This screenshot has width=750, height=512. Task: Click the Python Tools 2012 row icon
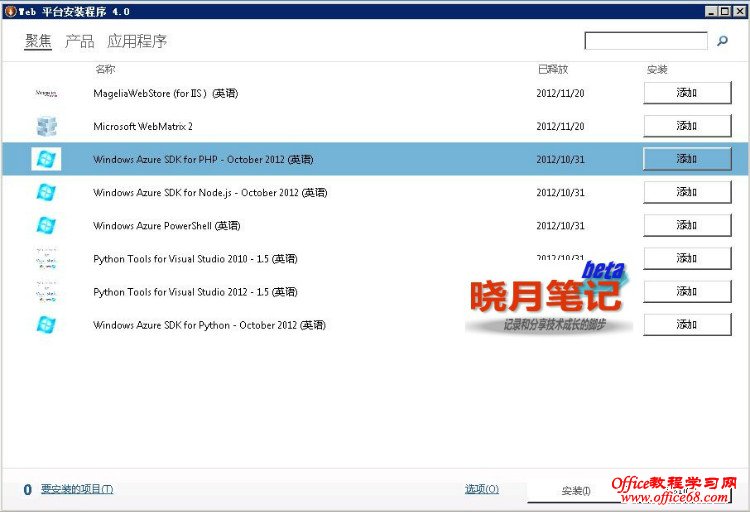click(x=46, y=291)
